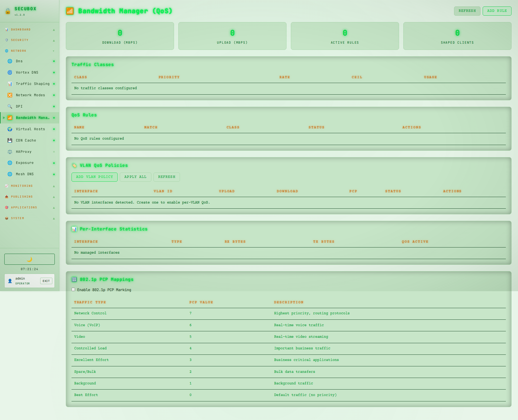The image size is (518, 420).
Task: Click the Network Modes shuffle icon
Action: (10, 95)
